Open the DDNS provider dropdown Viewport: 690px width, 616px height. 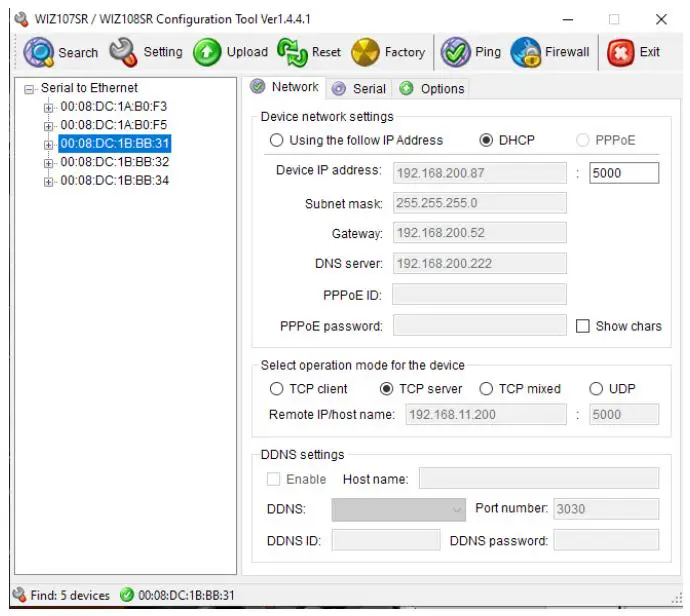[x=398, y=510]
